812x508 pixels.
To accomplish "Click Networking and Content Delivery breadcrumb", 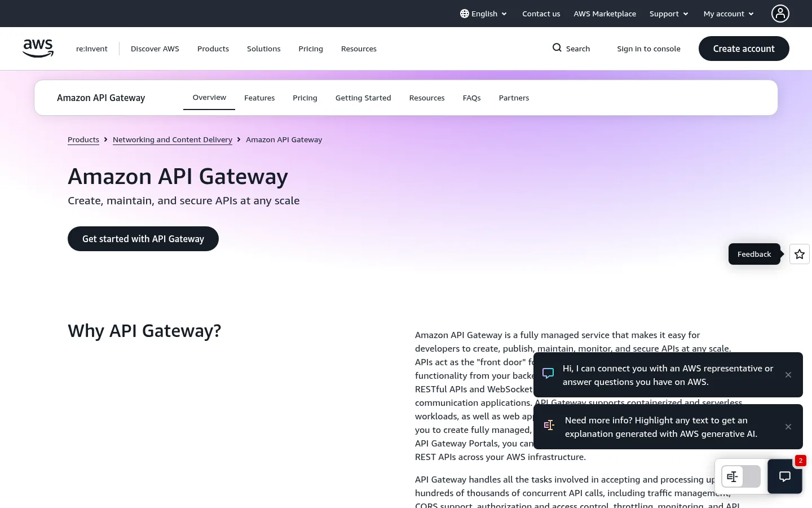I will pos(173,139).
